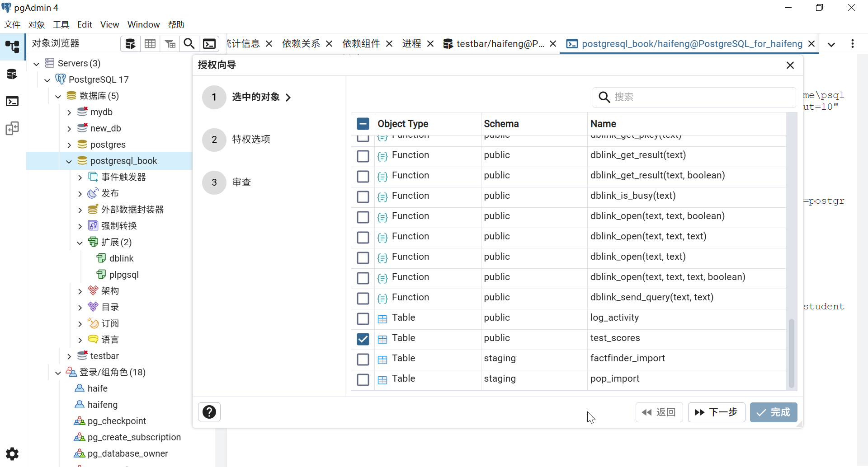Expand the testbar database node
The image size is (868, 467).
pos(69,356)
